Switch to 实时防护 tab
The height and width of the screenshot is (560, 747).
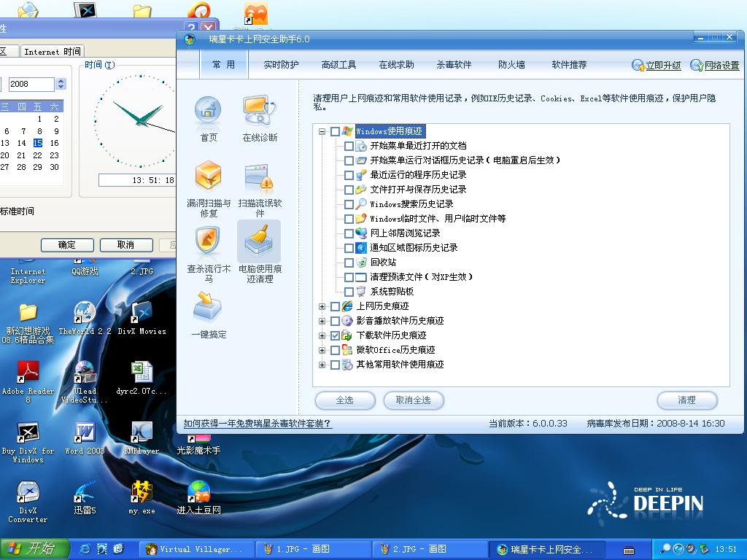pyautogui.click(x=281, y=65)
